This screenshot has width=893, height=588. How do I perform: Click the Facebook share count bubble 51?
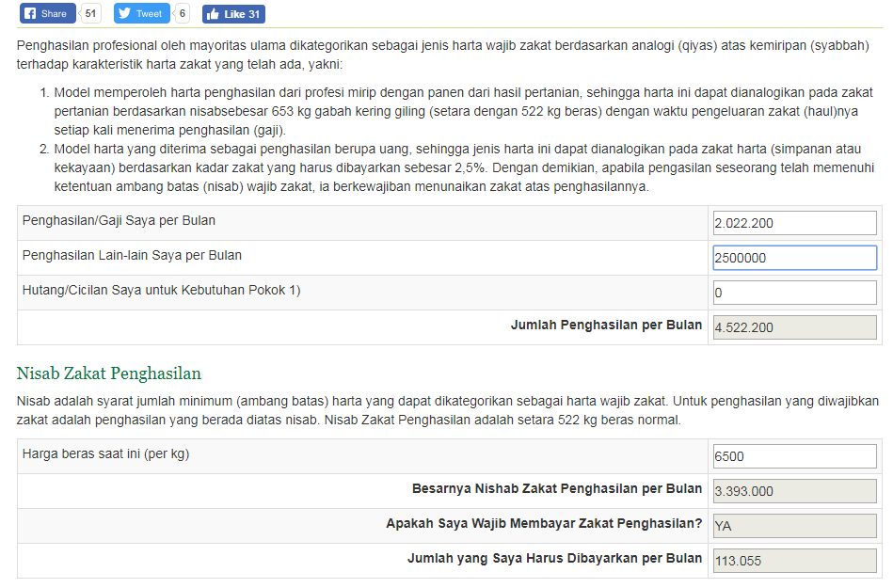pos(90,14)
